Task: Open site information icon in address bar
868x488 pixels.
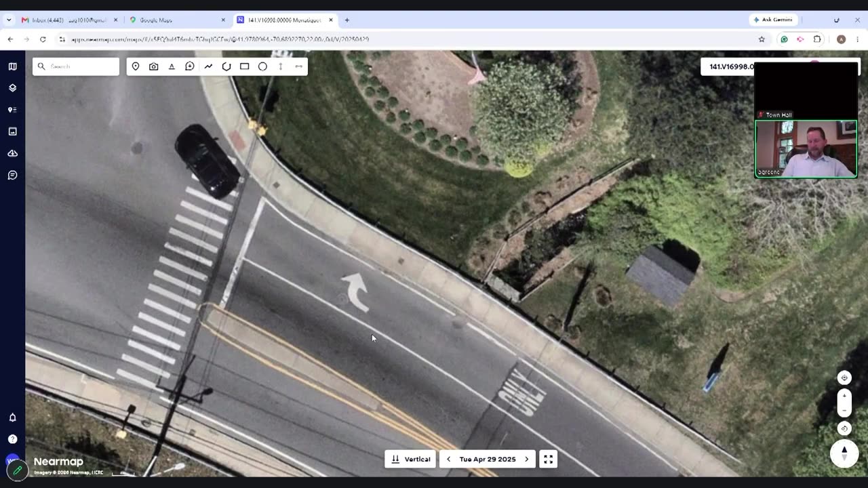Action: coord(62,39)
